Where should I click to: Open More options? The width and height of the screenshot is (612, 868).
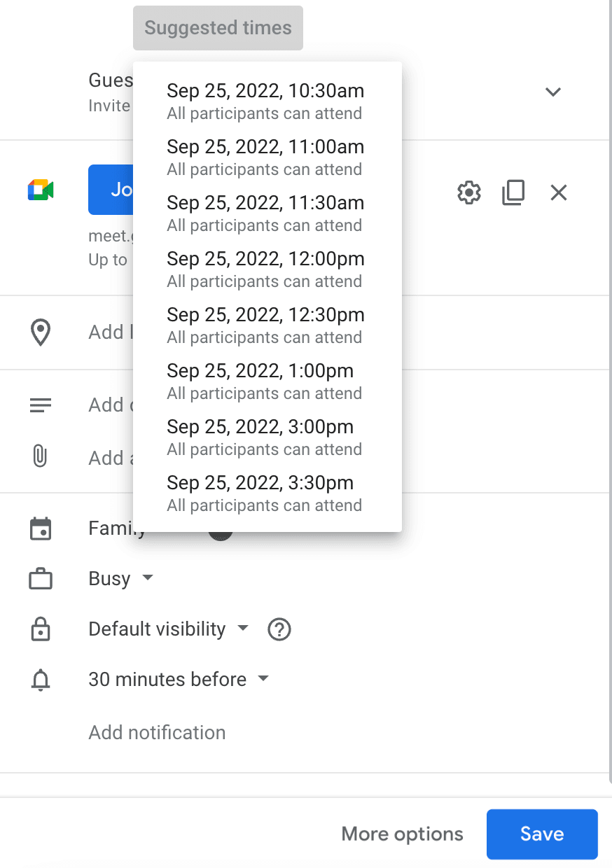tap(401, 834)
